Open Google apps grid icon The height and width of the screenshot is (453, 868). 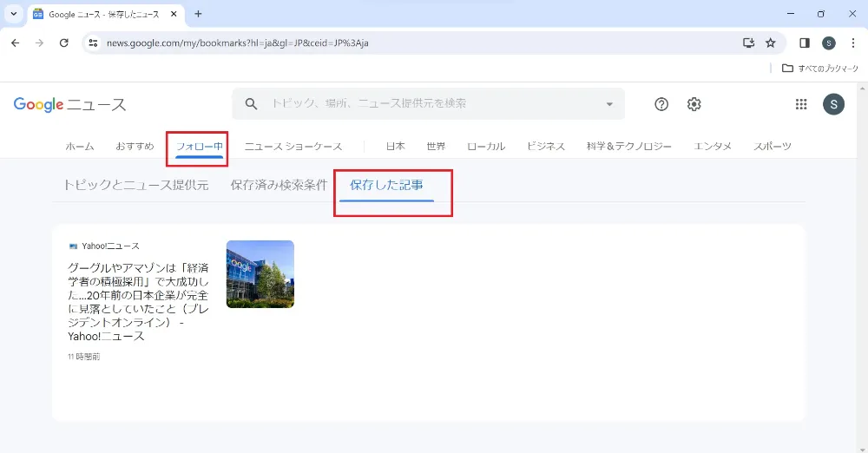coord(801,104)
